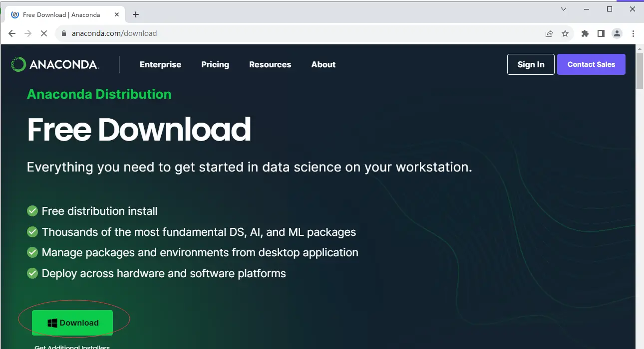Go to the Pricing page
Screen dimensions: 644x349
click(x=215, y=64)
